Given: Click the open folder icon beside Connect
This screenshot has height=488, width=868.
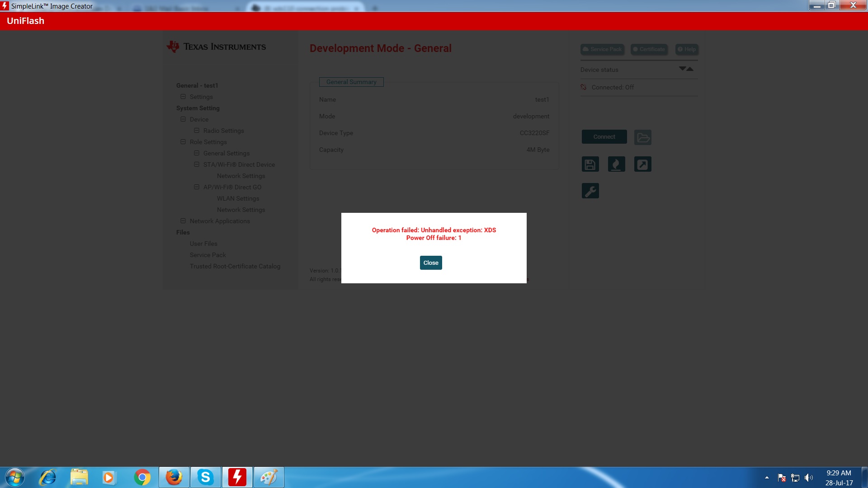Looking at the screenshot, I should point(642,137).
